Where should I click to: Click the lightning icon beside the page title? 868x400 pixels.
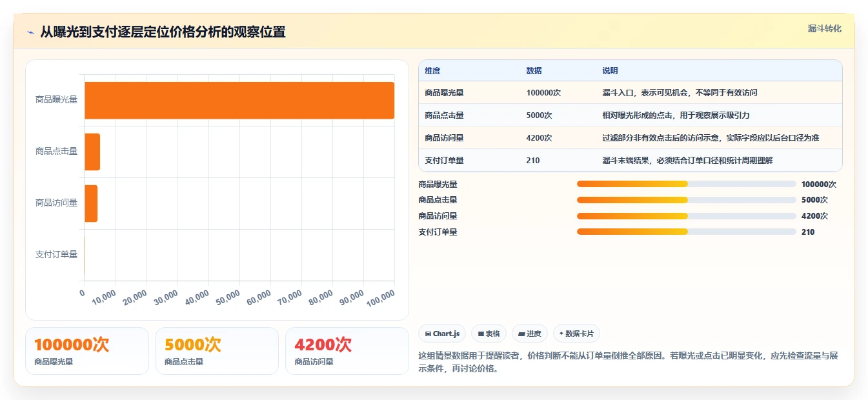pyautogui.click(x=30, y=32)
